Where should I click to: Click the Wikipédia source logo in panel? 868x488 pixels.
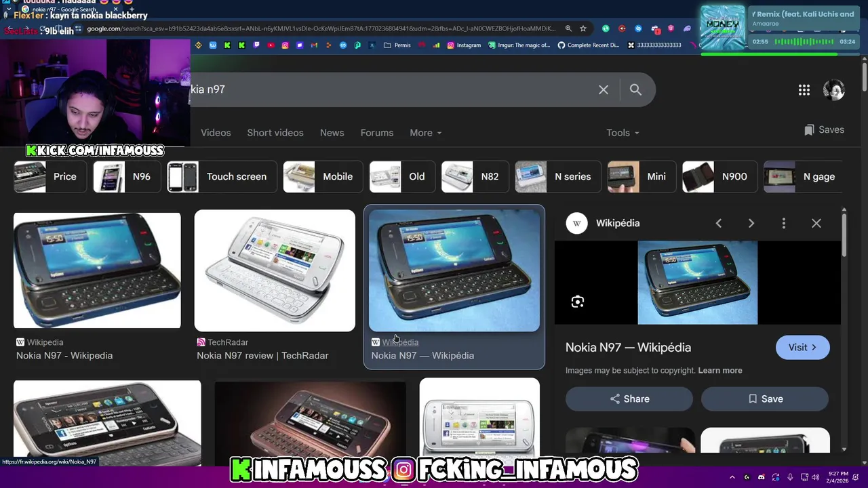pyautogui.click(x=576, y=223)
